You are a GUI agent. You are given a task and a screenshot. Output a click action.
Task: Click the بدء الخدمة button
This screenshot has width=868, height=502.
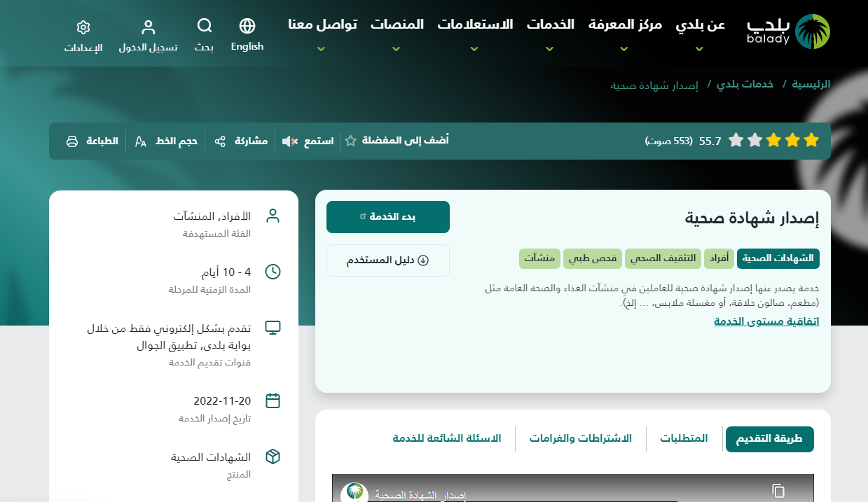coord(388,217)
